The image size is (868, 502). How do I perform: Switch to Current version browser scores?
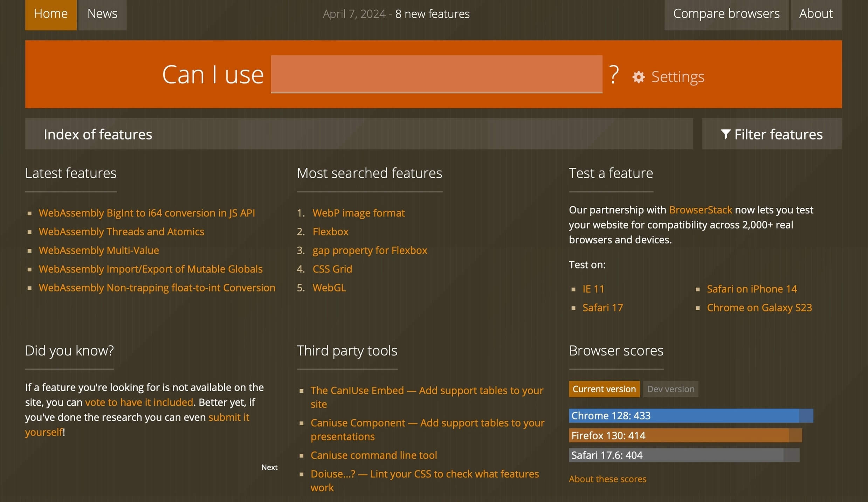coord(604,389)
